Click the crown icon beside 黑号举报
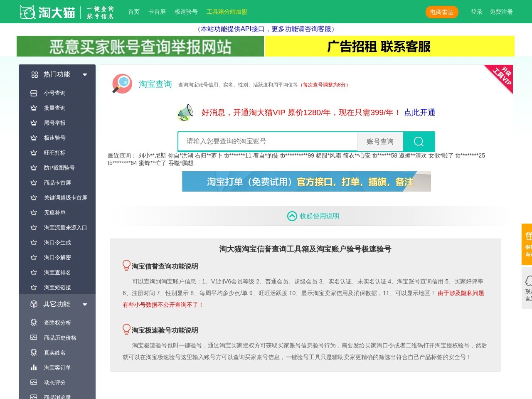532x399 pixels. coord(34,123)
